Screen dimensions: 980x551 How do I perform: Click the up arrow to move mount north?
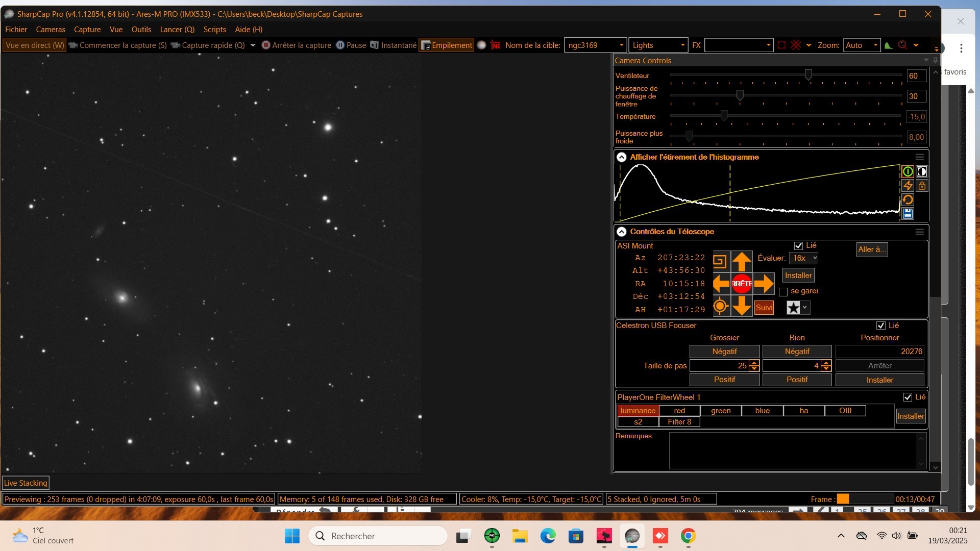point(742,262)
